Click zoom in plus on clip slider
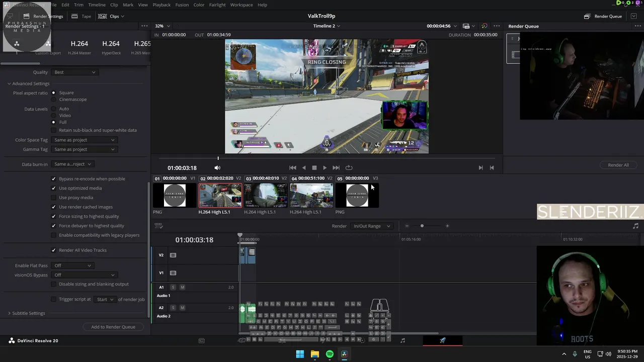644x362 pixels. point(447,226)
